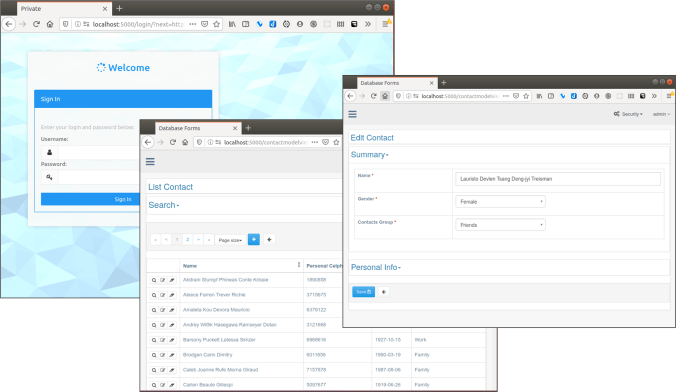
Task: Open Contacts Group dropdown showing Friends
Action: (500, 225)
